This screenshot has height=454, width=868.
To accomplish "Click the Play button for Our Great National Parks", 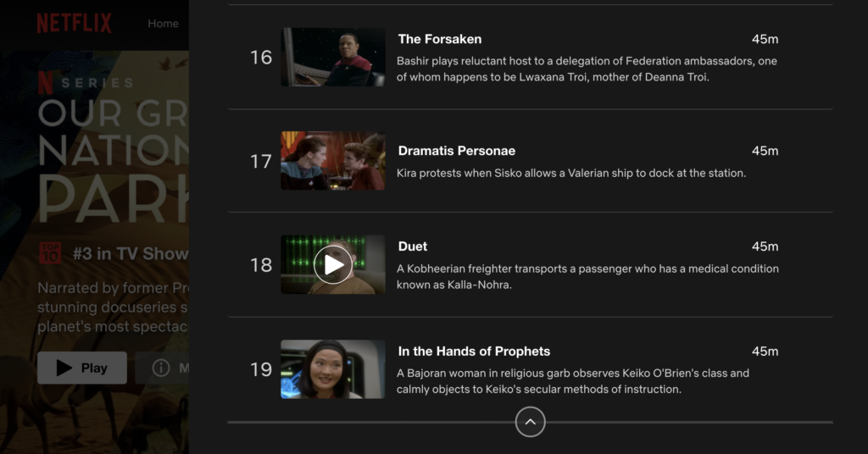I will click(82, 368).
